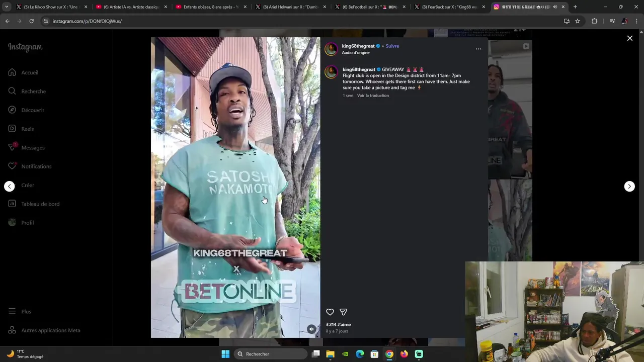Open File Explorer from taskbar
This screenshot has height=362, width=644.
[x=331, y=354]
